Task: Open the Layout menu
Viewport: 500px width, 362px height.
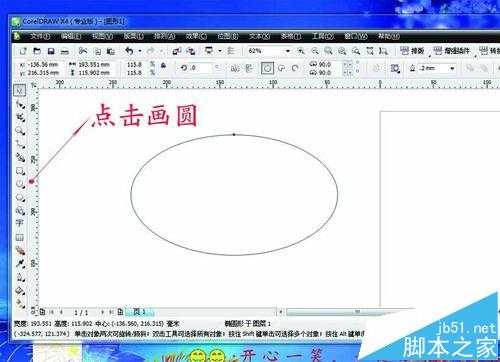Action: pos(134,36)
